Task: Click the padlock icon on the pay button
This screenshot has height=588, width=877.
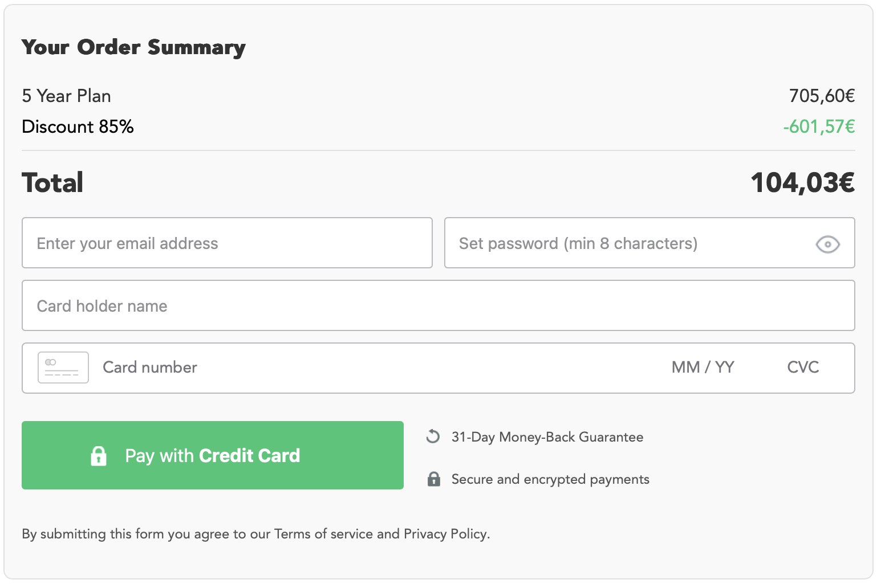Action: [x=99, y=456]
